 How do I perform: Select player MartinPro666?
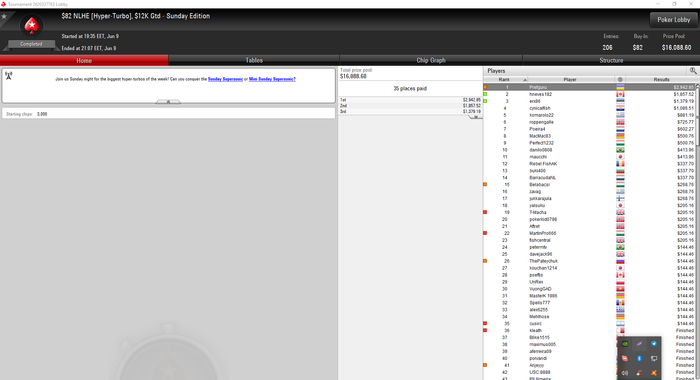(589, 233)
